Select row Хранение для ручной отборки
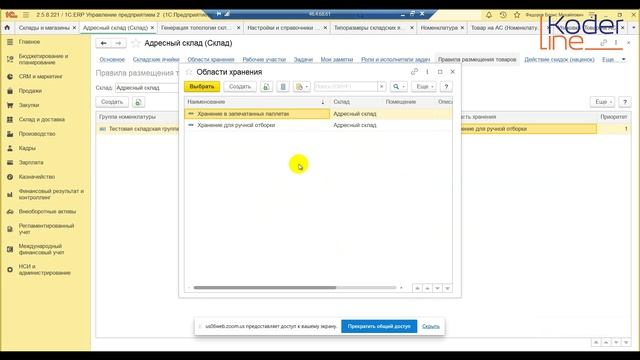Viewport: 640px width, 360px height. coord(318,125)
